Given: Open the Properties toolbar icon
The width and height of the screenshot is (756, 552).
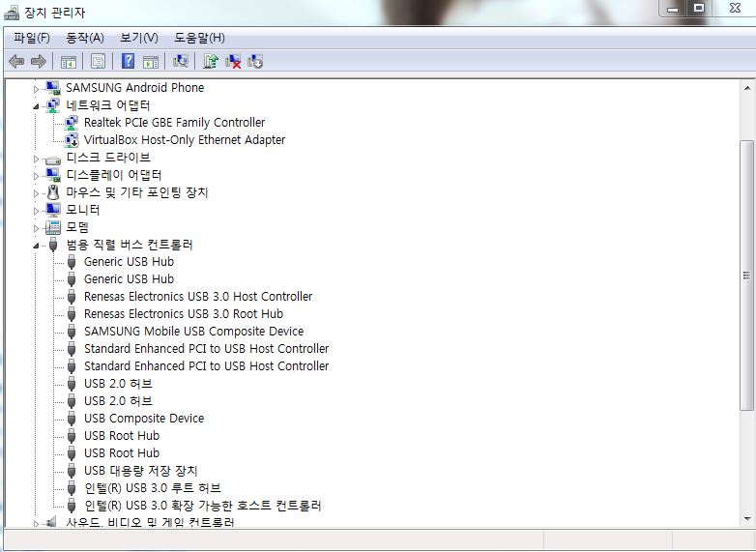Looking at the screenshot, I should tap(98, 61).
